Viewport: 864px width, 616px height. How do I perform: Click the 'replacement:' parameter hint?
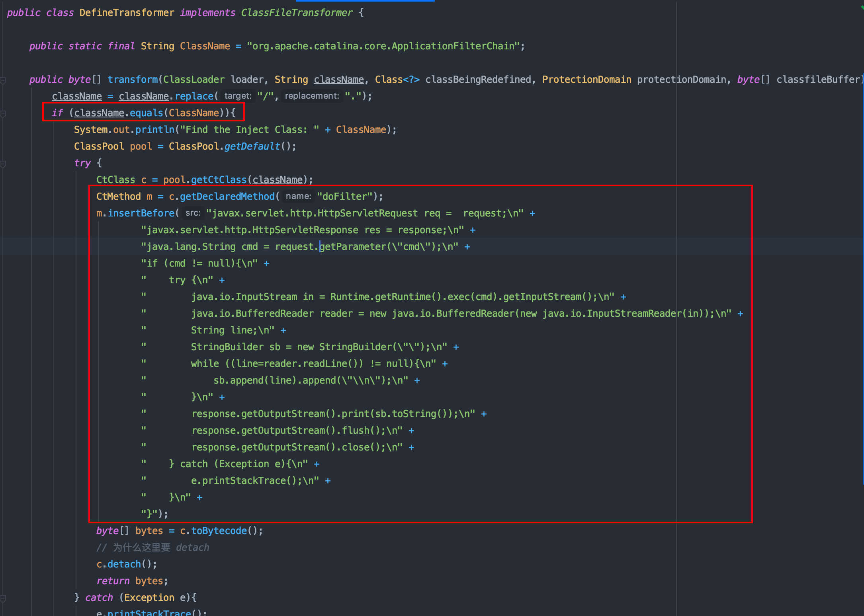point(312,96)
